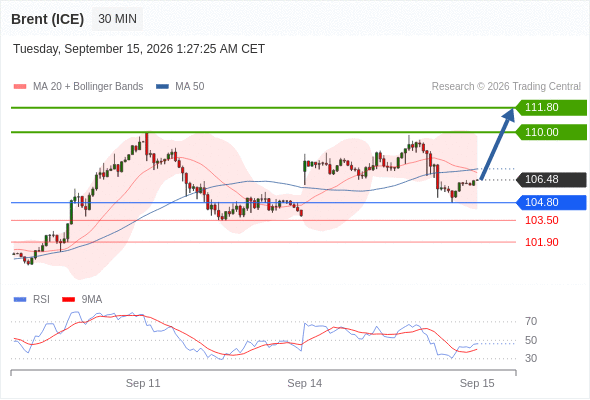Click the RSI 70 level label
Viewport: 590px width, 400px height.
coord(531,321)
